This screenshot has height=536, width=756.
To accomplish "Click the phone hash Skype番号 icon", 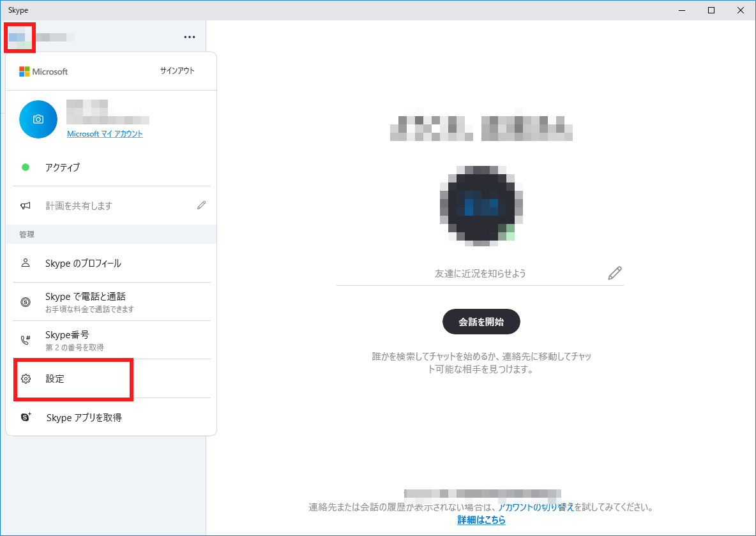I will point(26,340).
